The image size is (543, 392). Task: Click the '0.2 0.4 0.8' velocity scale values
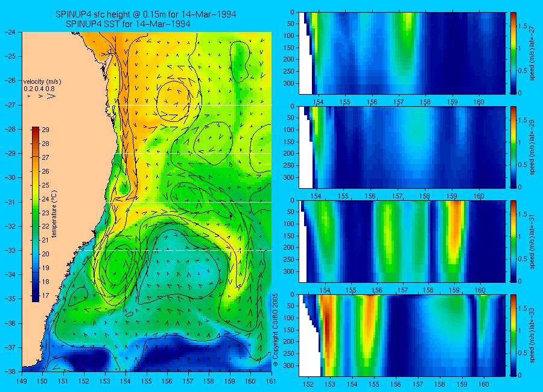[x=39, y=89]
